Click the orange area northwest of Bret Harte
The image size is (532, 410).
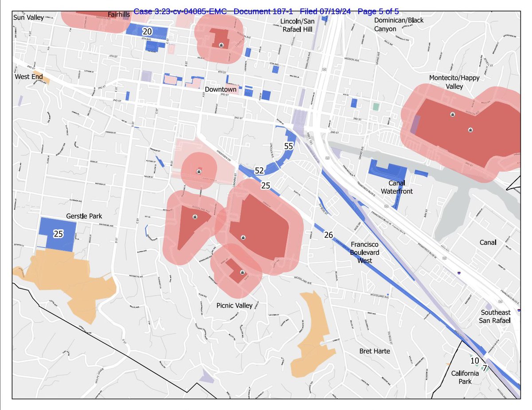(313, 336)
